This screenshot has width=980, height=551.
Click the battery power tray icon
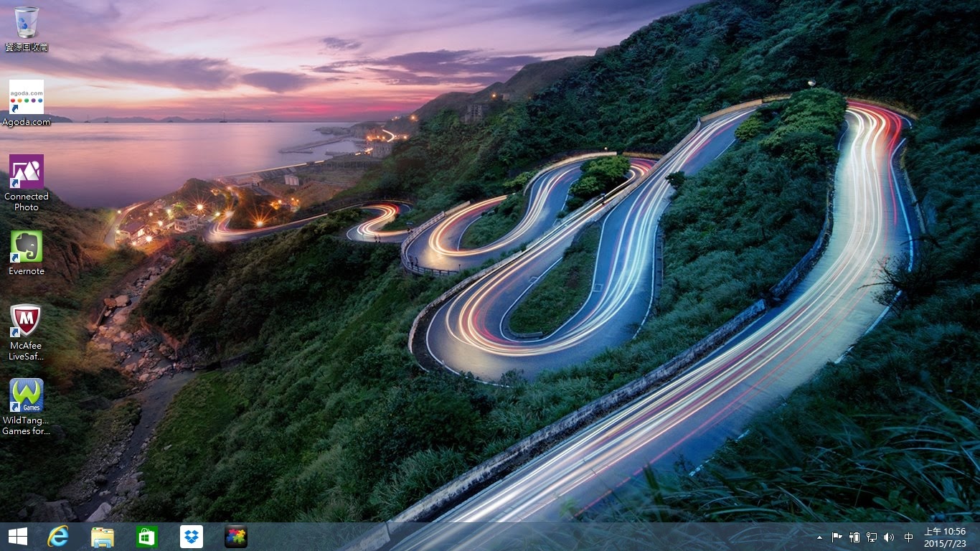point(854,537)
